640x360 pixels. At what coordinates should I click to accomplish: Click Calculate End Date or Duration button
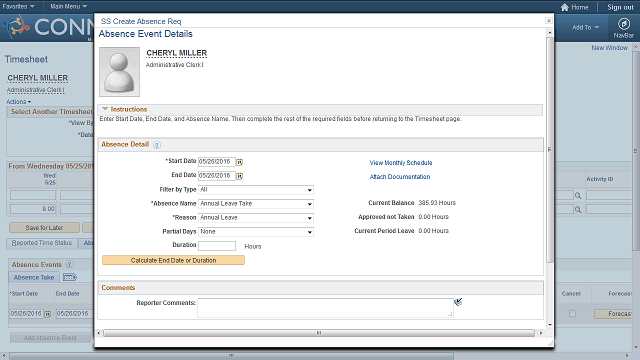173,260
